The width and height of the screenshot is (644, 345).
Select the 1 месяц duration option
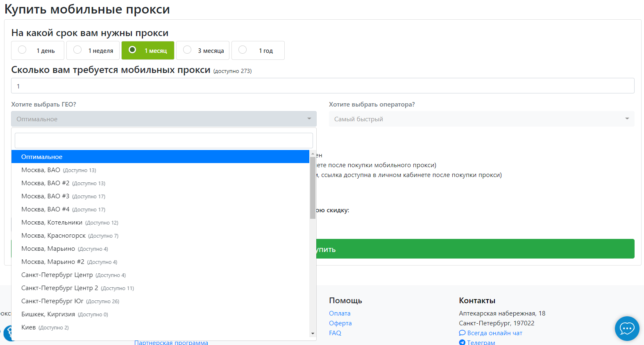pos(148,50)
